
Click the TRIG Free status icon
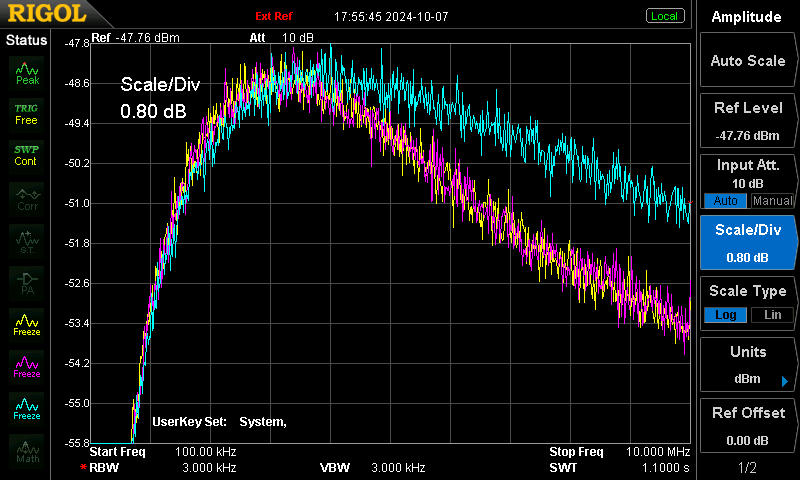(x=27, y=114)
